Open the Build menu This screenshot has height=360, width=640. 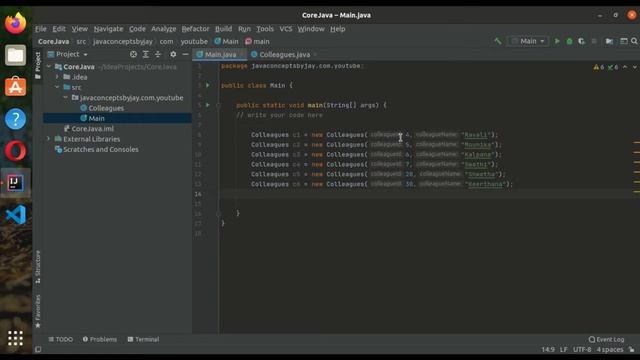pyautogui.click(x=223, y=29)
